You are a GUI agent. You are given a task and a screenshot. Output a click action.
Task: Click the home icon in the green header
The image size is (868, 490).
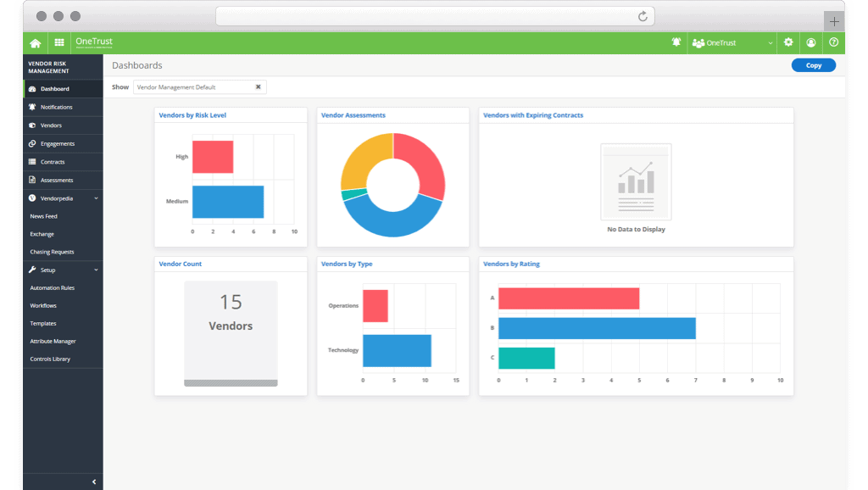click(x=35, y=43)
